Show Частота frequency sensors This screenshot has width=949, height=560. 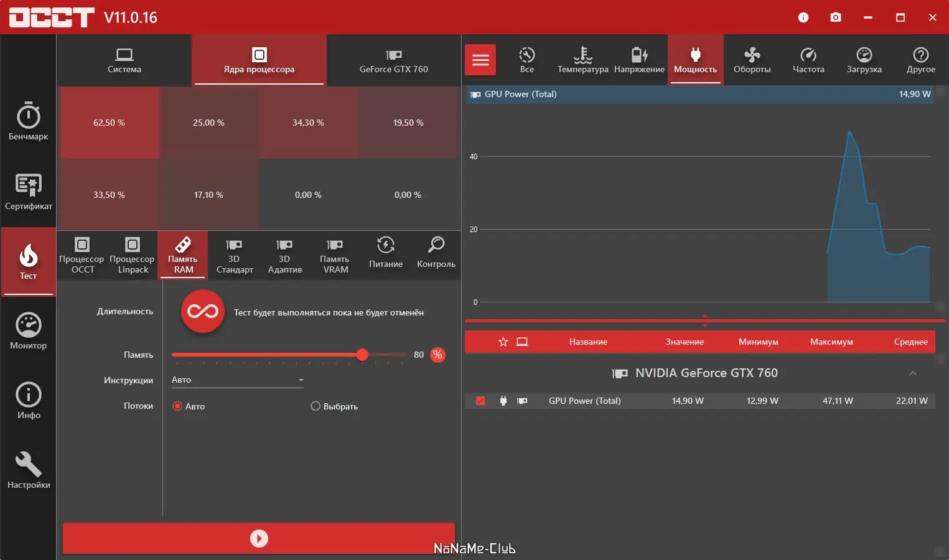pyautogui.click(x=808, y=60)
